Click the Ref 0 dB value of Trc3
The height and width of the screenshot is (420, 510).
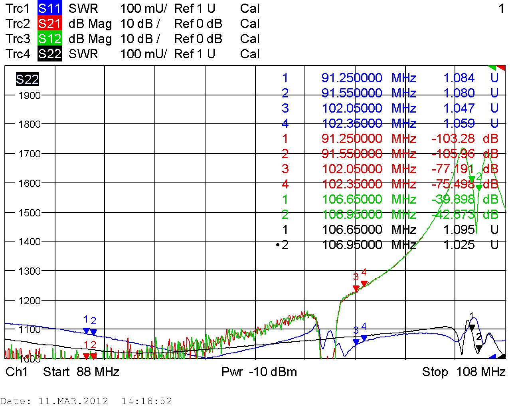(198, 39)
